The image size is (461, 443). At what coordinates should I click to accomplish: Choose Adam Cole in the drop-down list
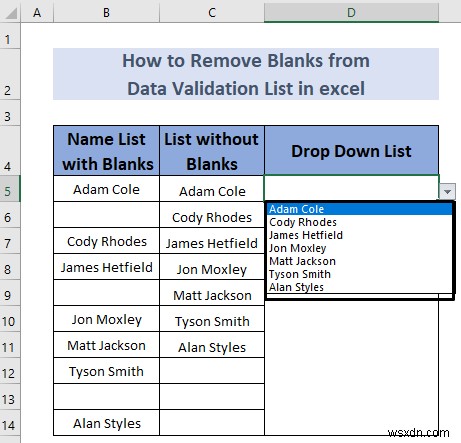point(359,209)
